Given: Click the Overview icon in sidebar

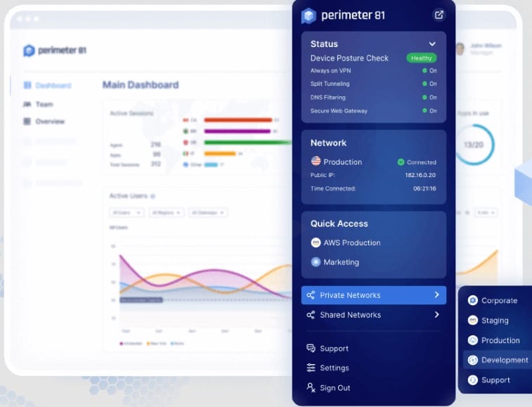Looking at the screenshot, I should (27, 121).
